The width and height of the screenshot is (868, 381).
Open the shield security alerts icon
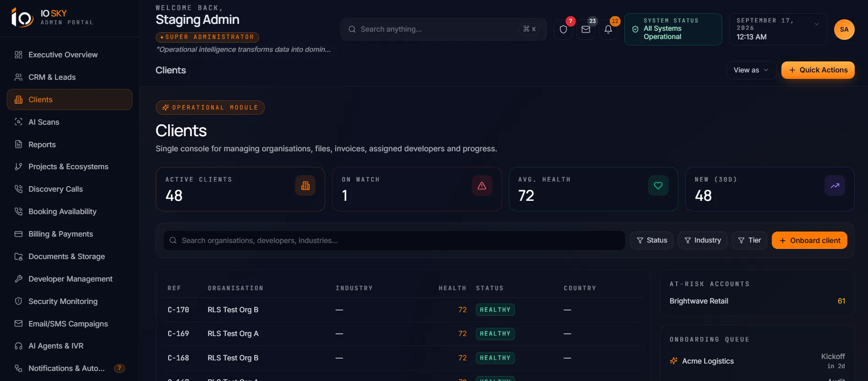point(563,29)
